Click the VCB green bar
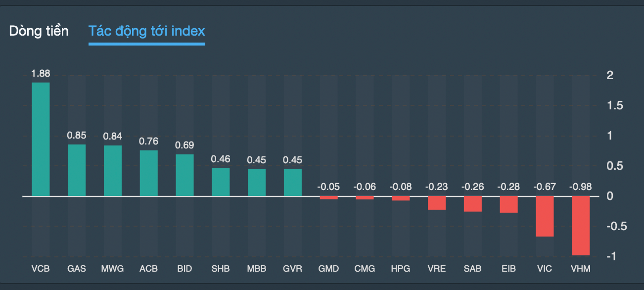The width and height of the screenshot is (644, 290). pyautogui.click(x=41, y=139)
